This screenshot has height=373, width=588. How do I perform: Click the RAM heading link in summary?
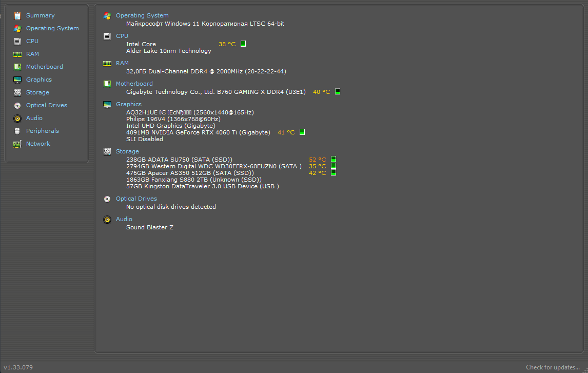(122, 63)
